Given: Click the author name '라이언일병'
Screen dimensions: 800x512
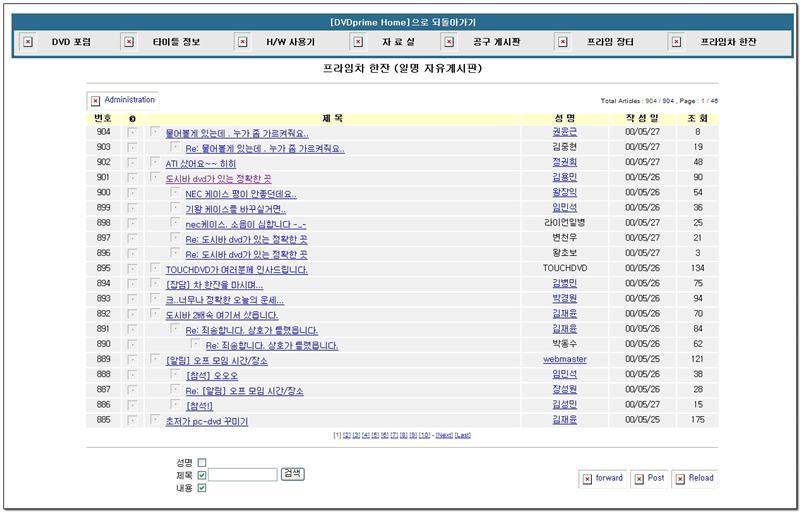Looking at the screenshot, I should click(565, 223).
